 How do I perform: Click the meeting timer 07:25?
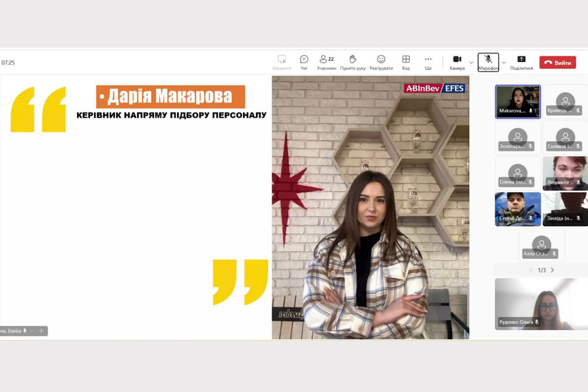pos(8,63)
